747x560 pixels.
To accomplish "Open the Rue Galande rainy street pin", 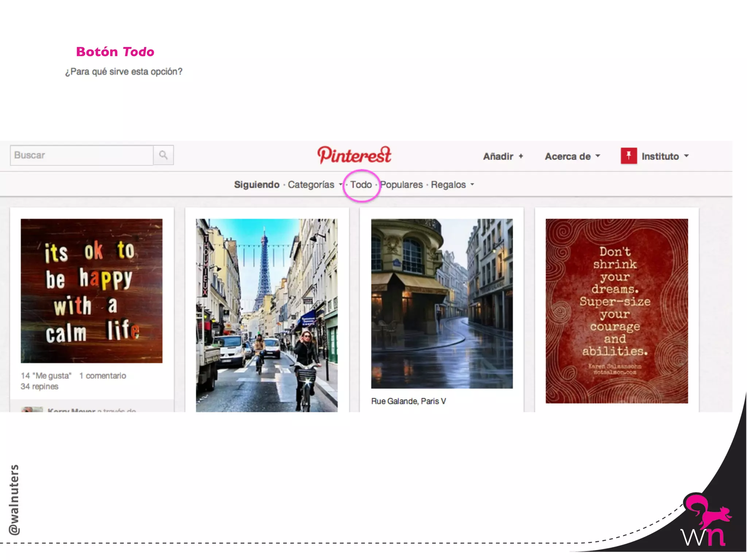I will click(442, 303).
